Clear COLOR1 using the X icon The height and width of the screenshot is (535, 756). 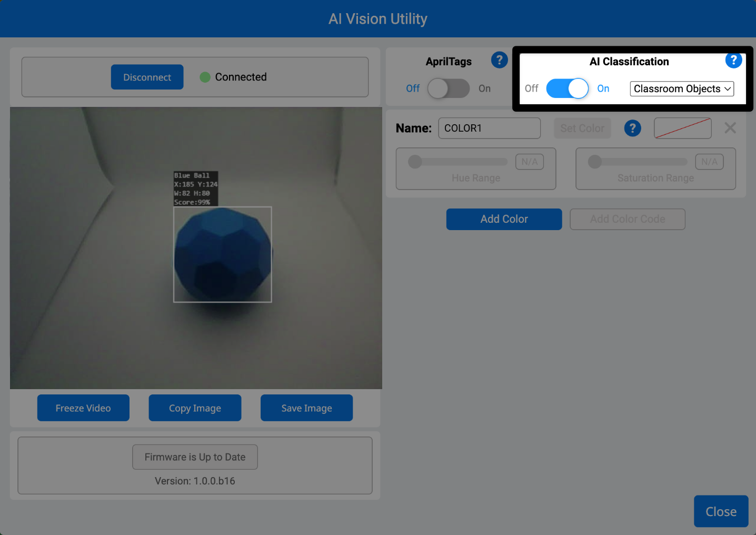tap(730, 127)
